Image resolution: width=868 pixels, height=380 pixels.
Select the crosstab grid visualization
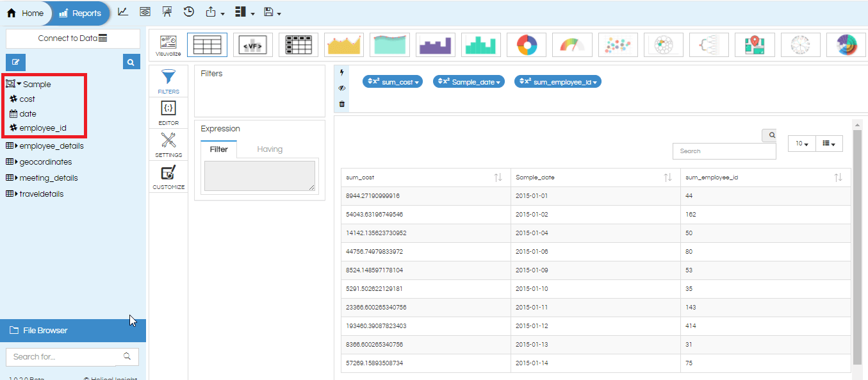click(x=299, y=45)
